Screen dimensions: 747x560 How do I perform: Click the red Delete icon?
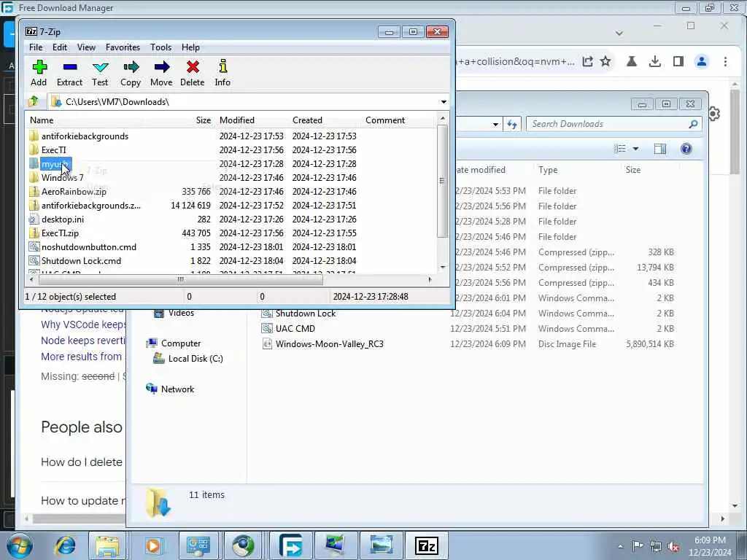pos(193,73)
